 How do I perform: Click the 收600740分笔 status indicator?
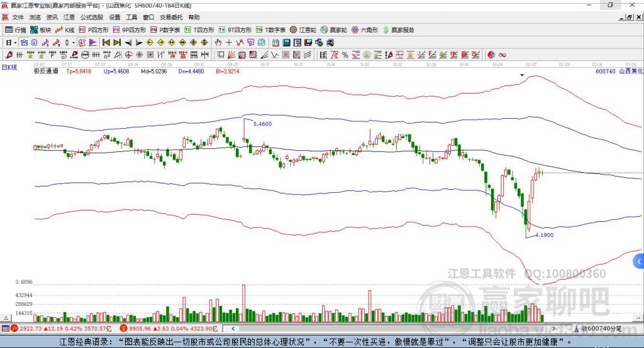coord(598,329)
